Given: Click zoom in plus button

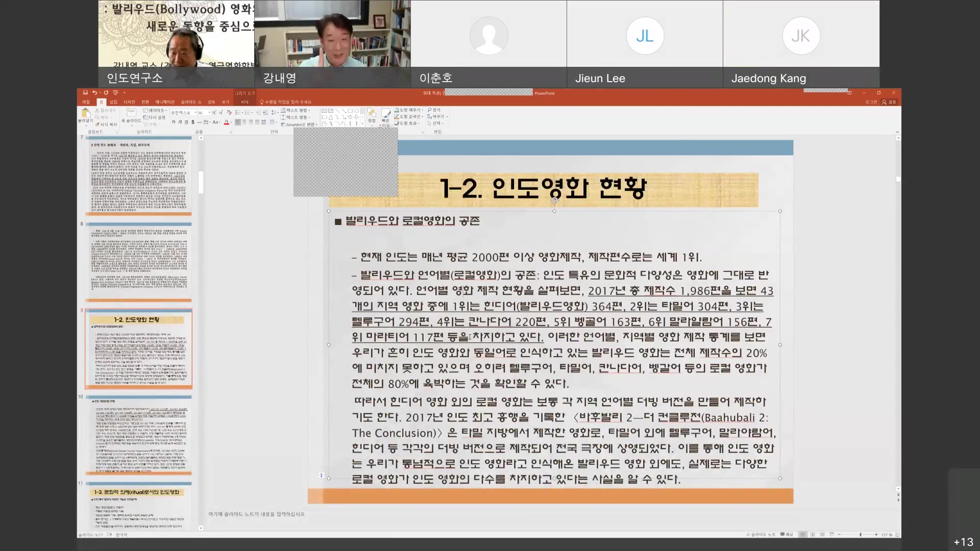Looking at the screenshot, I should (x=876, y=534).
